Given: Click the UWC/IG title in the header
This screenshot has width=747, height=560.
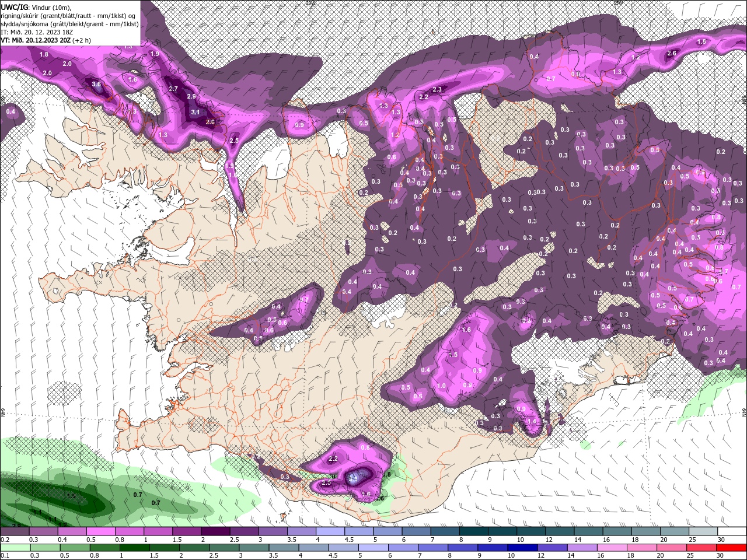Looking at the screenshot, I should point(13,7).
